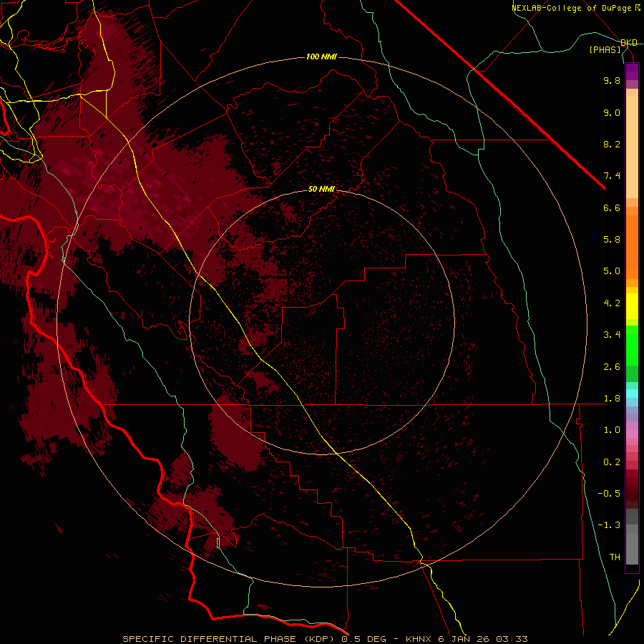Click the 6.6 scale value
This screenshot has width=644, height=644.
[612, 208]
